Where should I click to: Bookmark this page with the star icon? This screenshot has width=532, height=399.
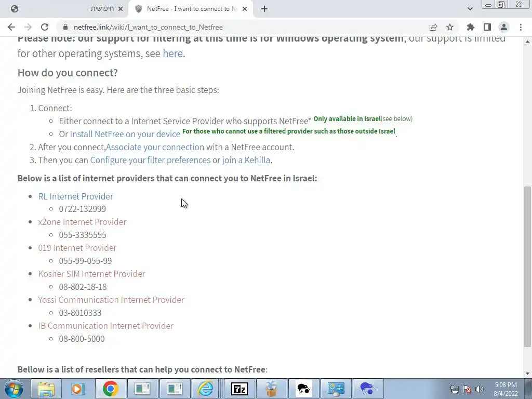450,27
